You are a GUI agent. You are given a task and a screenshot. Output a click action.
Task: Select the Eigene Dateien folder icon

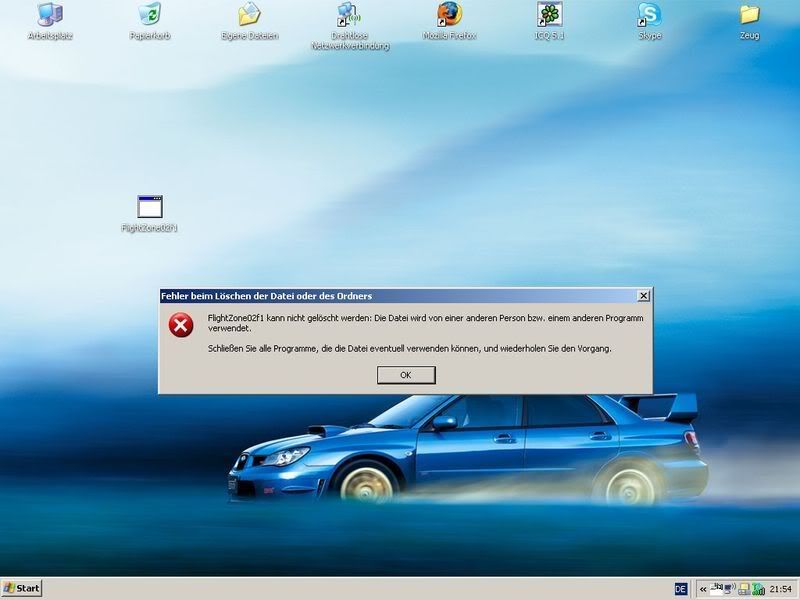click(x=249, y=21)
